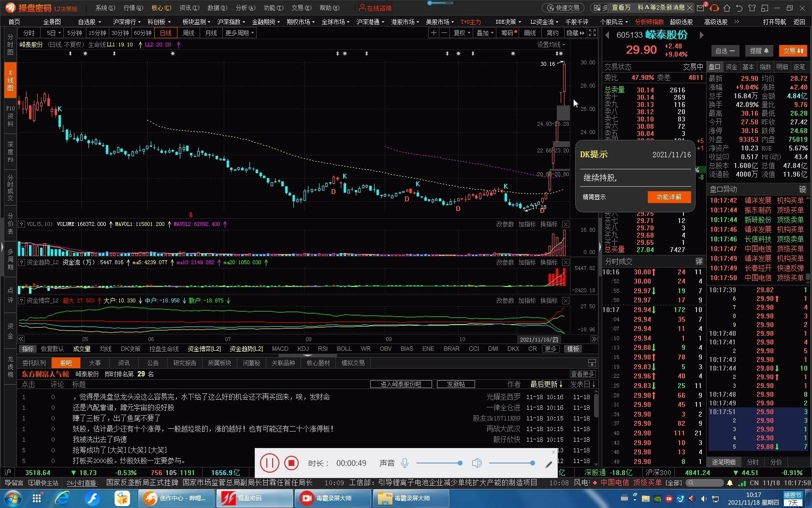Toggle the microphone icon in recorder bar
The image size is (812, 508).
click(405, 463)
